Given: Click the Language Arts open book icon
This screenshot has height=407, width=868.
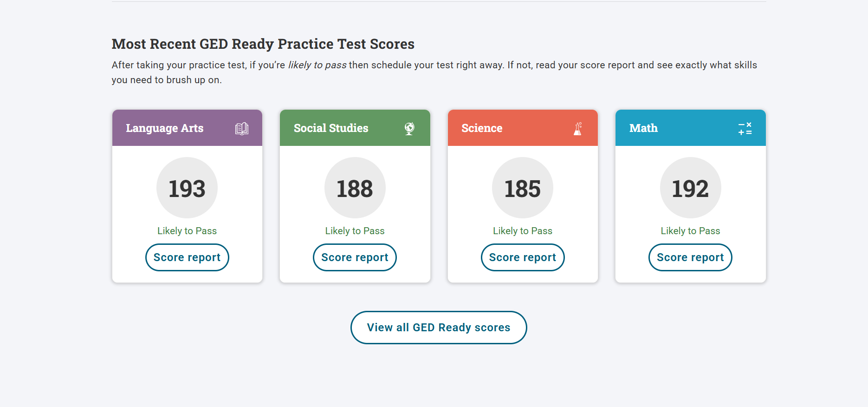Looking at the screenshot, I should tap(242, 129).
